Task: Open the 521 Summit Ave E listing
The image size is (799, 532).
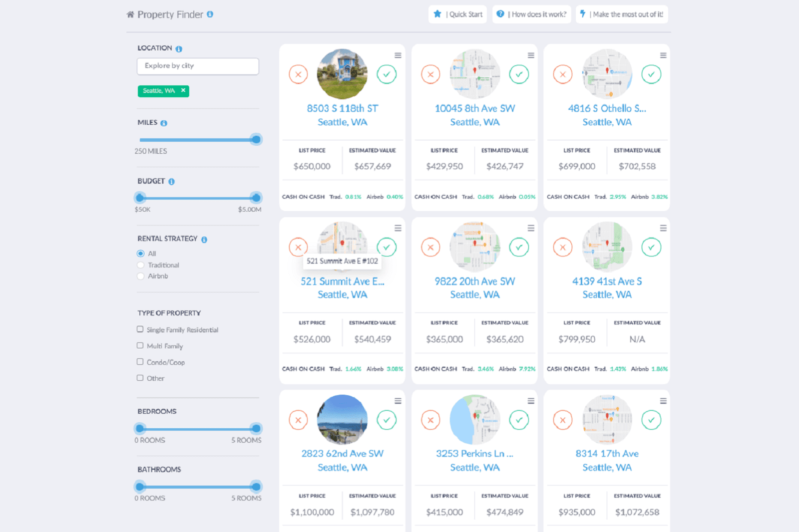Action: click(343, 281)
